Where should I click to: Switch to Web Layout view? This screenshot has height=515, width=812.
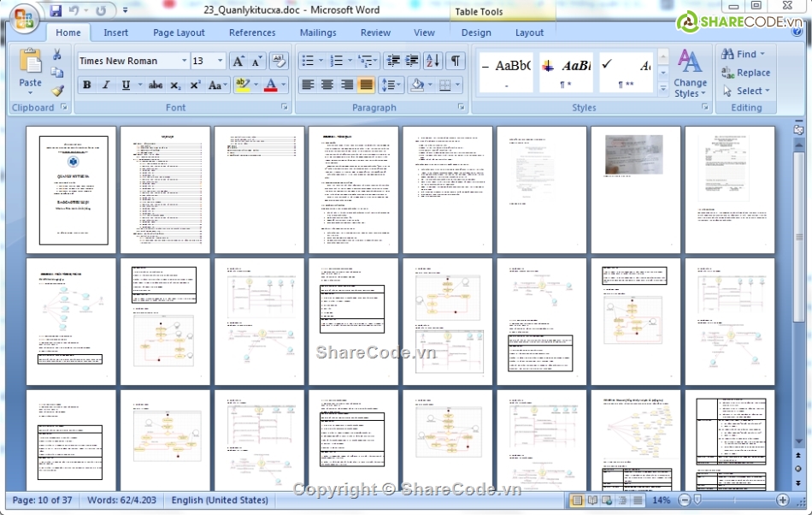point(607,500)
